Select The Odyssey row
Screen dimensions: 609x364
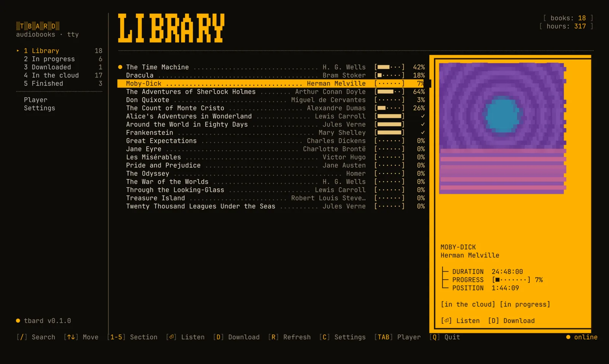pos(271,173)
